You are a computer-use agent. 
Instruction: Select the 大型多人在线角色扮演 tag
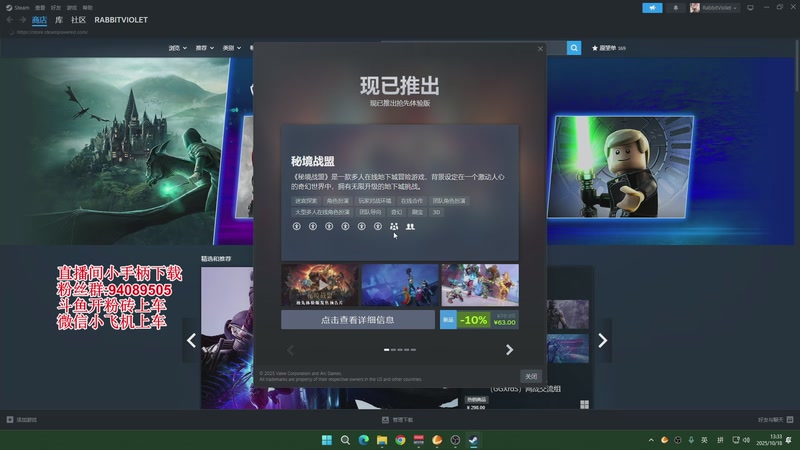click(x=322, y=212)
